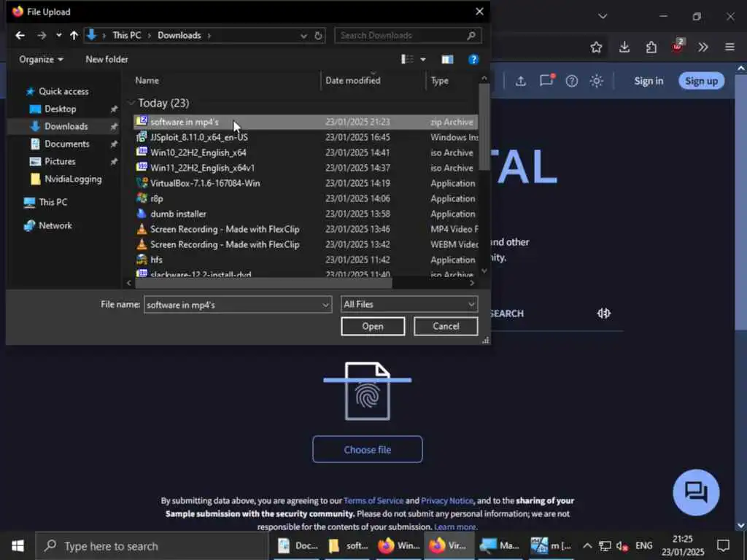Click the Search Downloads field
The width and height of the screenshot is (747, 560).
408,35
